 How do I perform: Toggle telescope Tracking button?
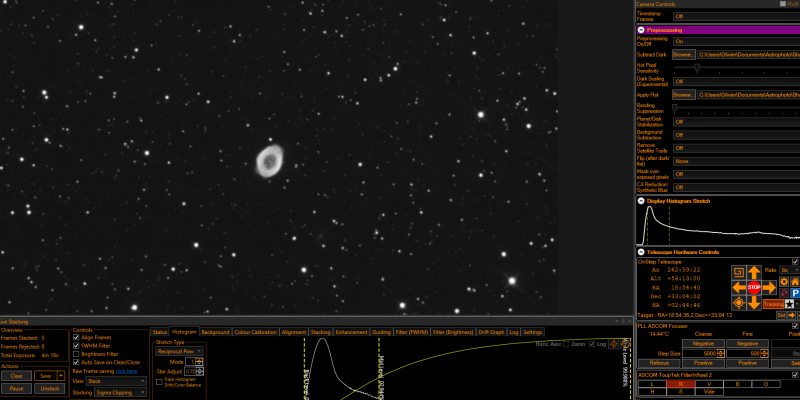(x=773, y=304)
